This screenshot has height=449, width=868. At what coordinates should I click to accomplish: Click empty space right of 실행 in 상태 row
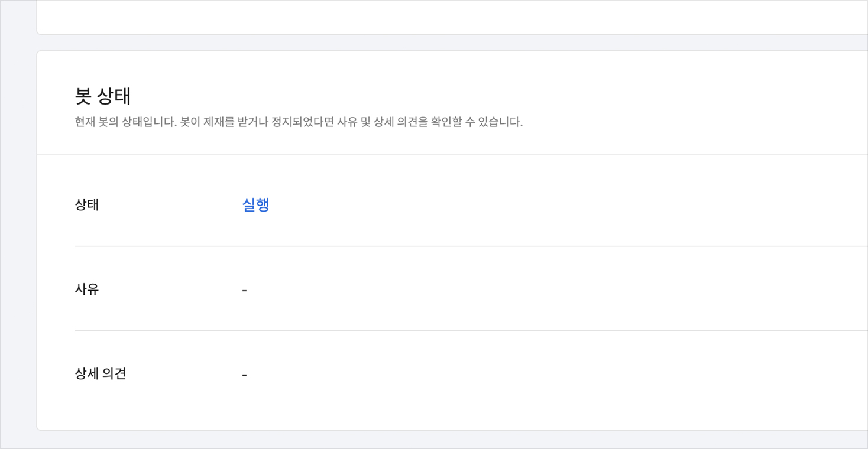tap(532, 204)
